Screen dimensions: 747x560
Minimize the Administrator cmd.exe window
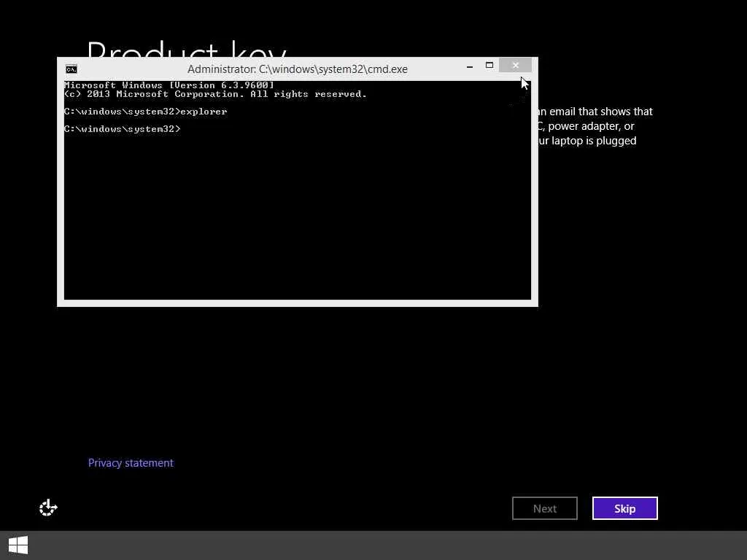(x=470, y=66)
